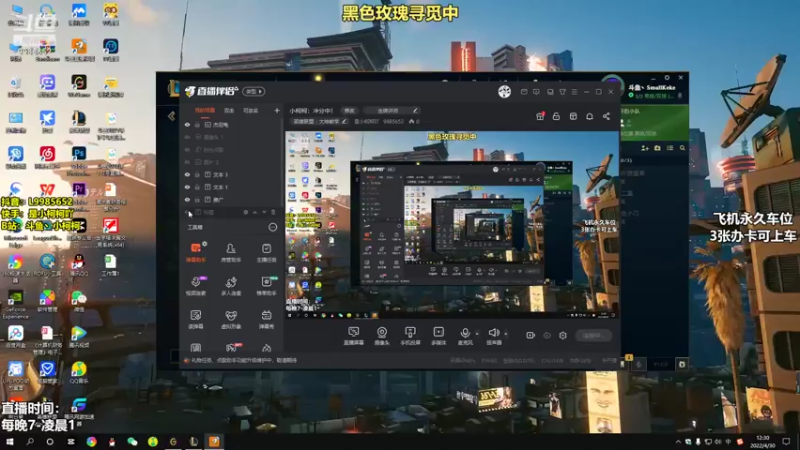Show the hidden 摄像头 1 layer

[187, 137]
